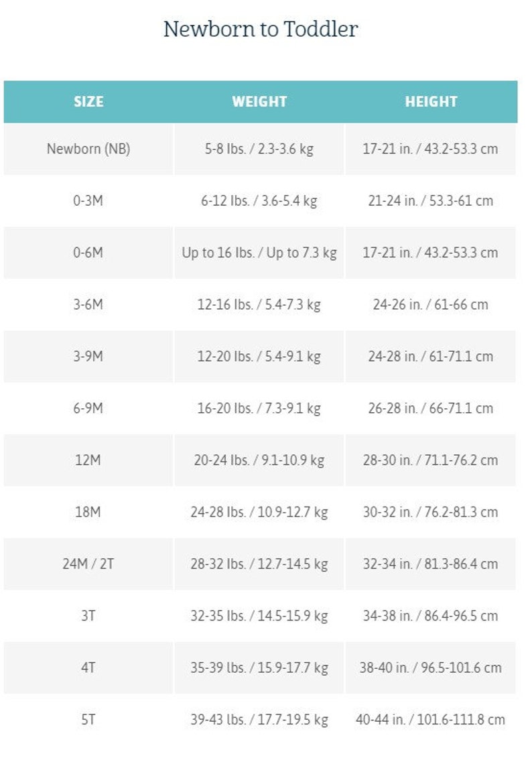Click the 24M / 2T size label

tap(88, 564)
